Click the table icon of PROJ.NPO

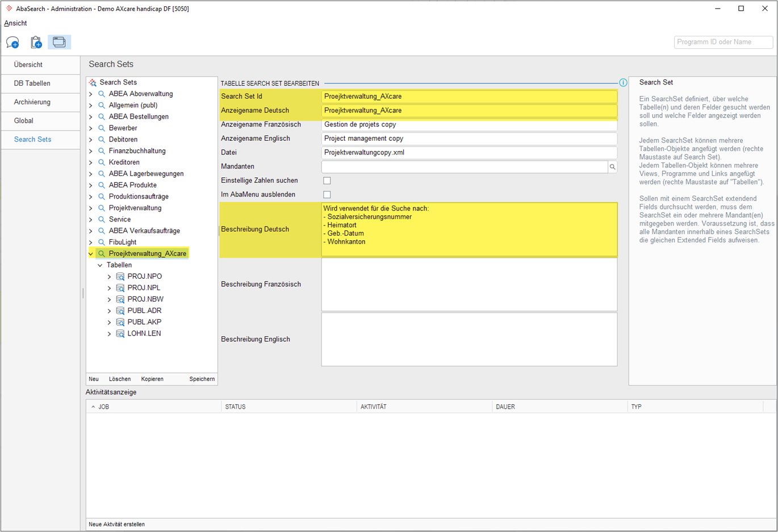tap(120, 277)
